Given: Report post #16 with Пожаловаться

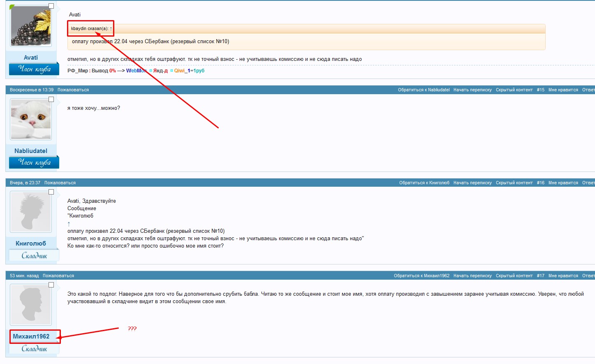Looking at the screenshot, I should 60,183.
